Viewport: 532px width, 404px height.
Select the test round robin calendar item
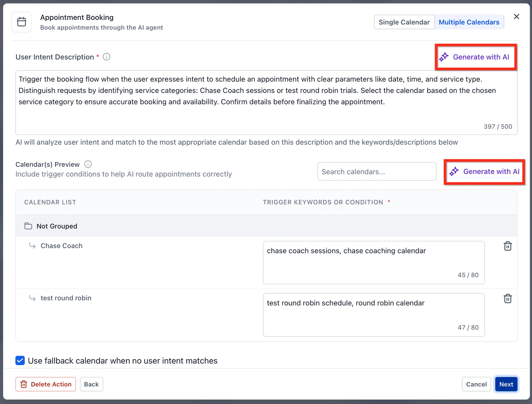pyautogui.click(x=66, y=298)
